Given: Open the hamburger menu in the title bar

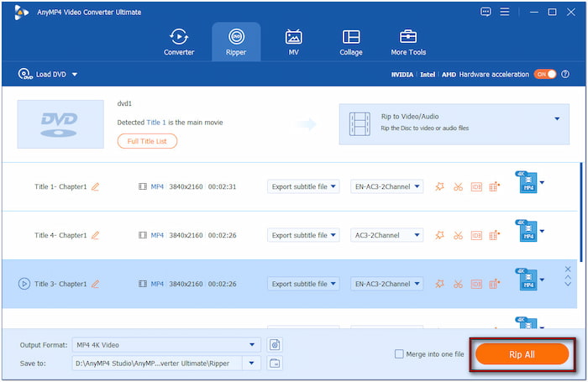Looking at the screenshot, I should (x=504, y=12).
